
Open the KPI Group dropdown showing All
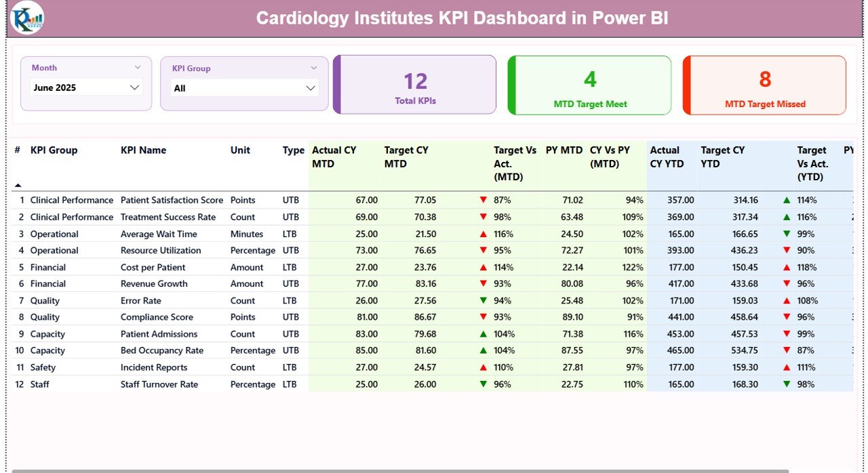(243, 87)
